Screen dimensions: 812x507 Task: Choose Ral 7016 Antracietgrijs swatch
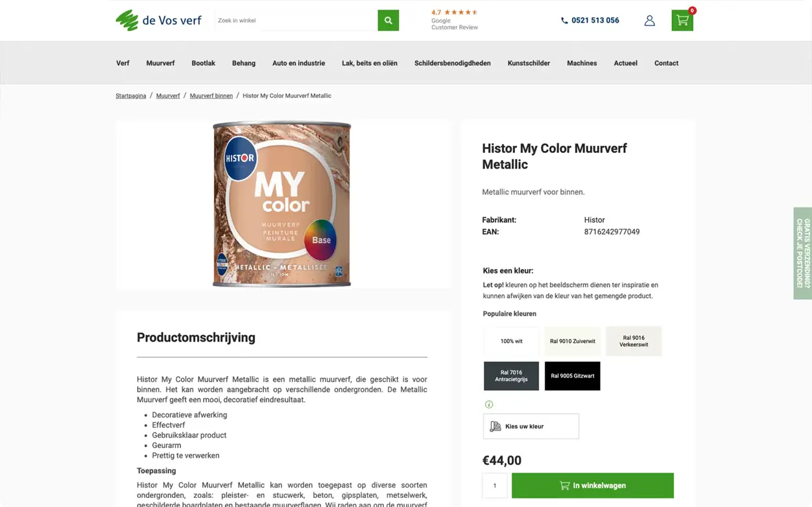511,376
